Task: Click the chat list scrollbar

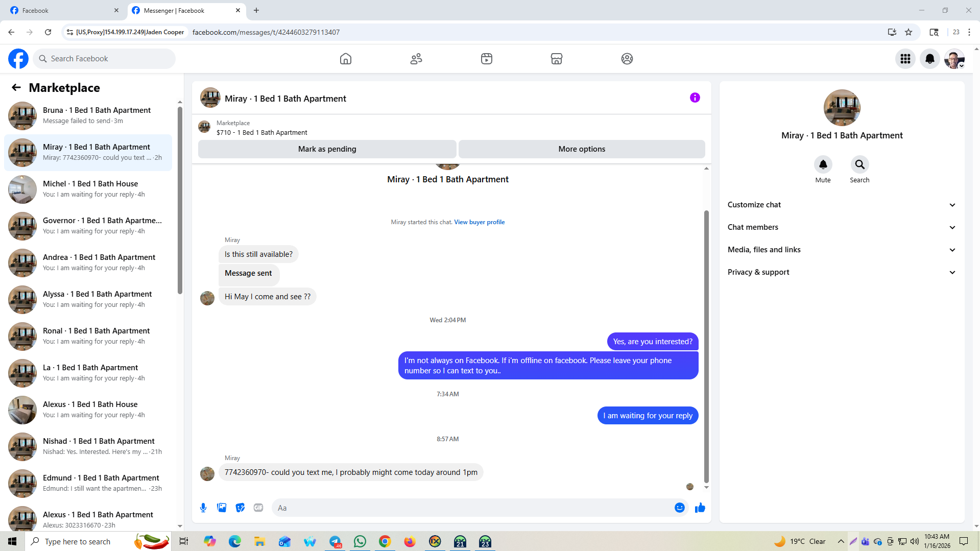Action: pyautogui.click(x=180, y=200)
